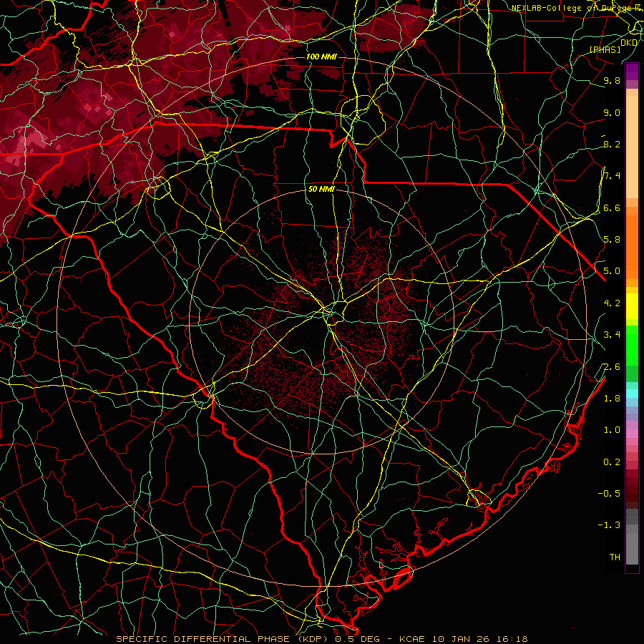The height and width of the screenshot is (644, 644).
Task: Click the "10 JAN 26" date text
Action: [460, 639]
